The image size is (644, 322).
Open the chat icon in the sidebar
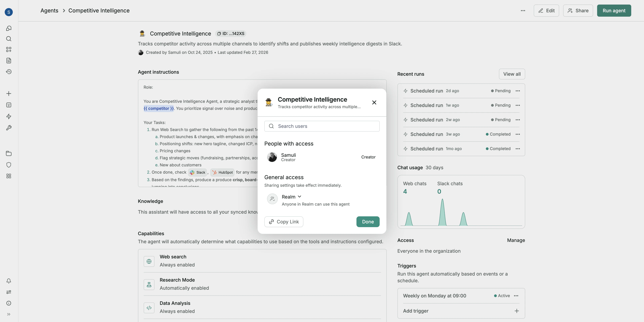(9, 28)
